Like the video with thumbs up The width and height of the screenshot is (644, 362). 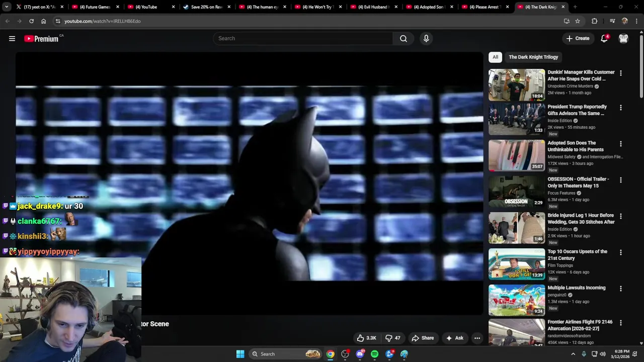pyautogui.click(x=366, y=338)
